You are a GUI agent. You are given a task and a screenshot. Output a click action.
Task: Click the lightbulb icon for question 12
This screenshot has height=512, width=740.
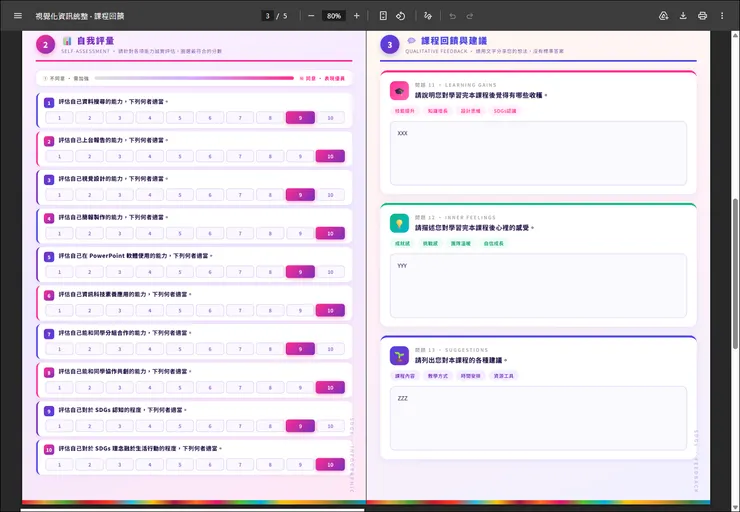[x=399, y=223]
